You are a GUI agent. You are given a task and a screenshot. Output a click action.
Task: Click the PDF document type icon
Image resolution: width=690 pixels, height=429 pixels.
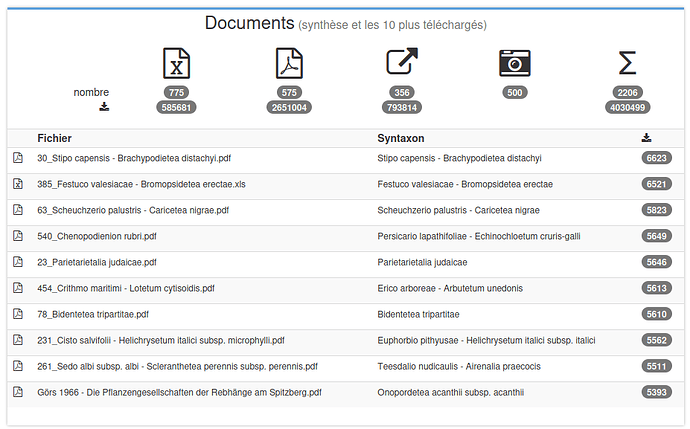(289, 63)
